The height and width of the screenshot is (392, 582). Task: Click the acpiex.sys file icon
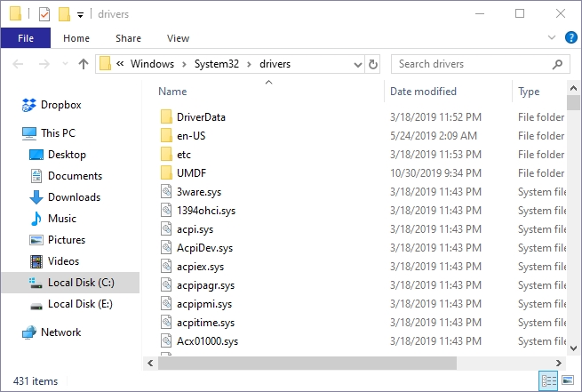pyautogui.click(x=166, y=266)
